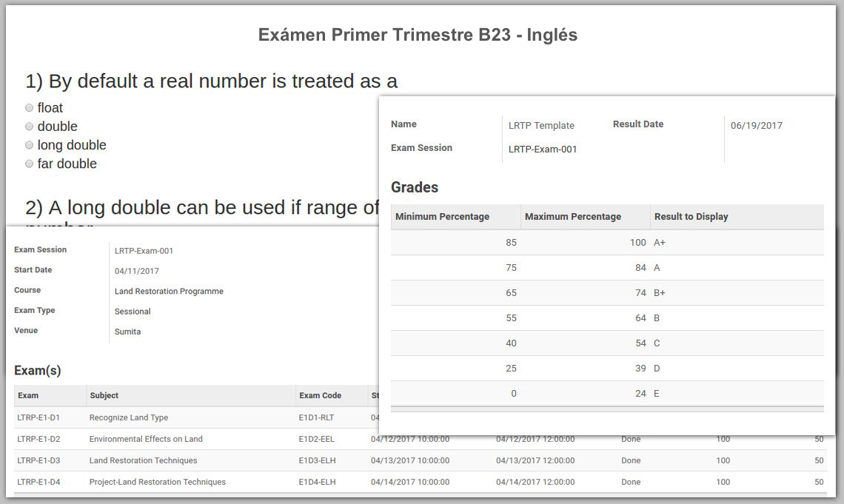Select the 'float' radio option

click(x=30, y=108)
